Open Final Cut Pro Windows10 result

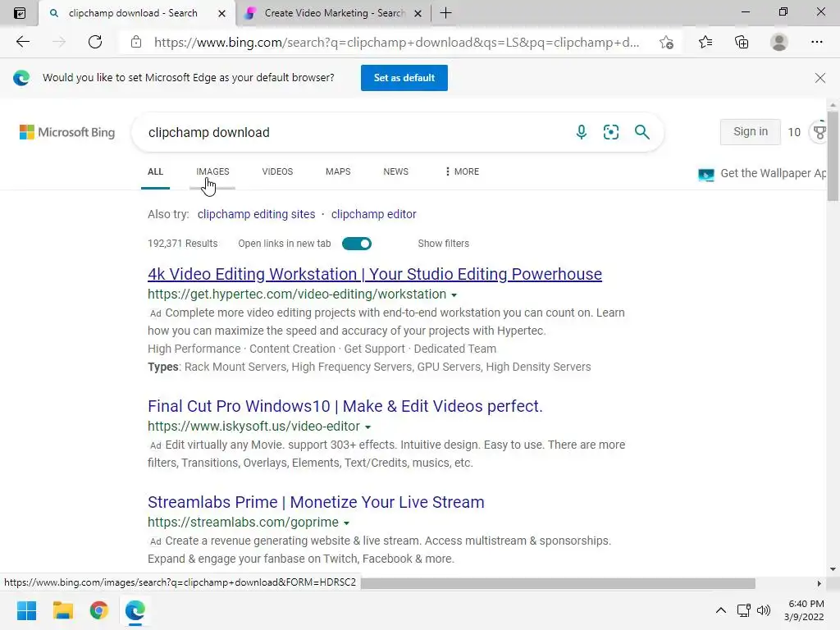click(345, 406)
